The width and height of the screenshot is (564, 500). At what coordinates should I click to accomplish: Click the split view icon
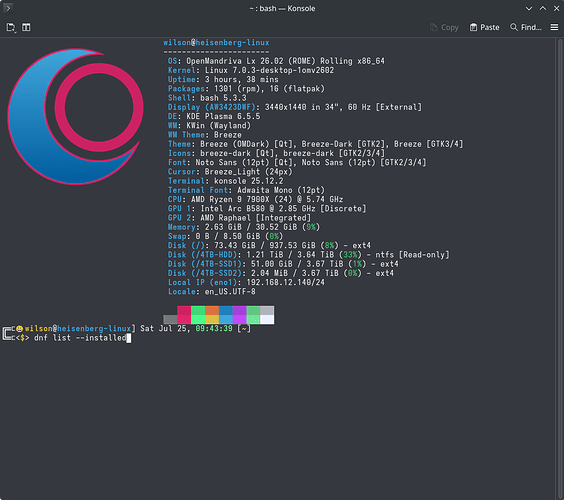click(x=26, y=27)
